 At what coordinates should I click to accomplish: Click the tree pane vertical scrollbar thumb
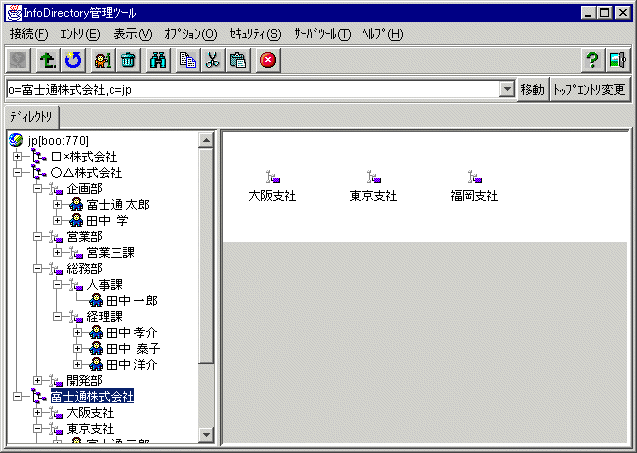coord(206,256)
